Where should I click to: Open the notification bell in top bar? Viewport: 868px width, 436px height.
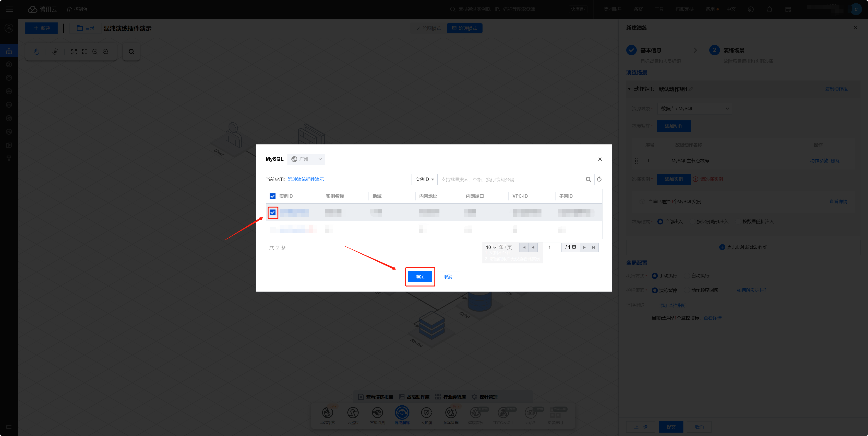pos(770,10)
